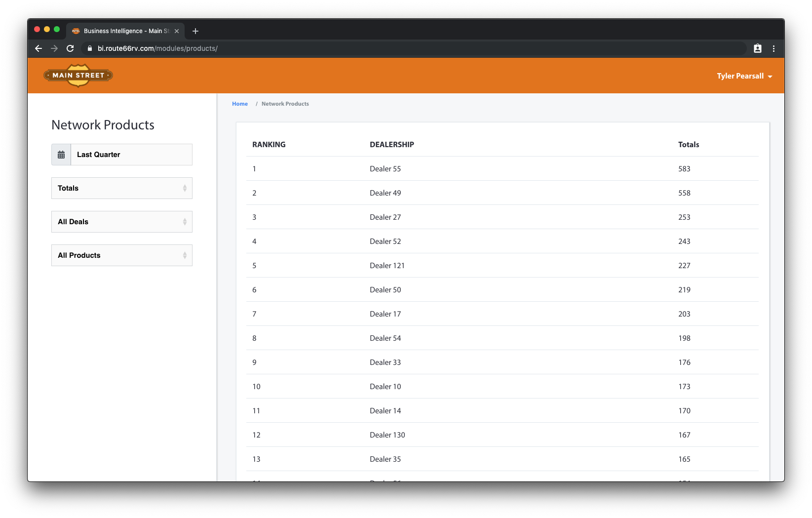Click the Main Street logo
Viewport: 812px width, 518px height.
pos(78,76)
